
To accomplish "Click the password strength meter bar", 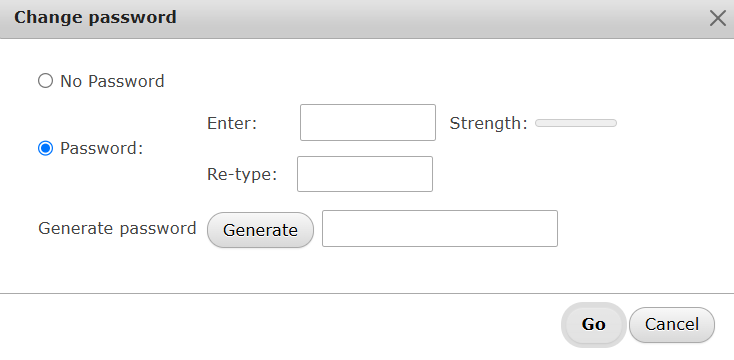I will click(576, 123).
